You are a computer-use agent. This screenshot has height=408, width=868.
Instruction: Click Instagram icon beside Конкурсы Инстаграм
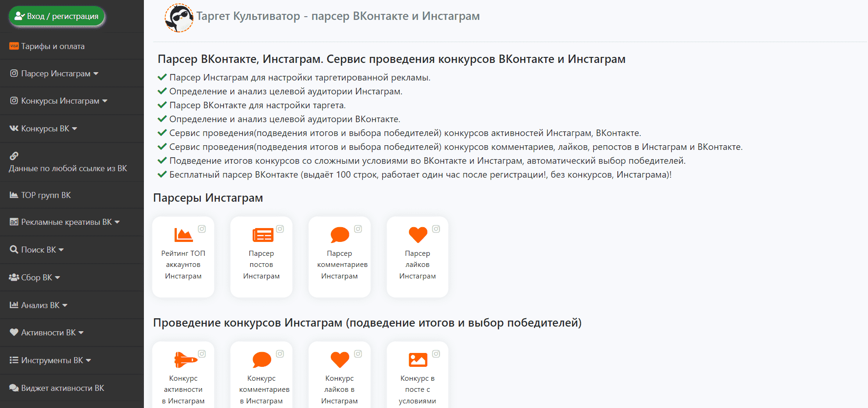pyautogui.click(x=14, y=100)
